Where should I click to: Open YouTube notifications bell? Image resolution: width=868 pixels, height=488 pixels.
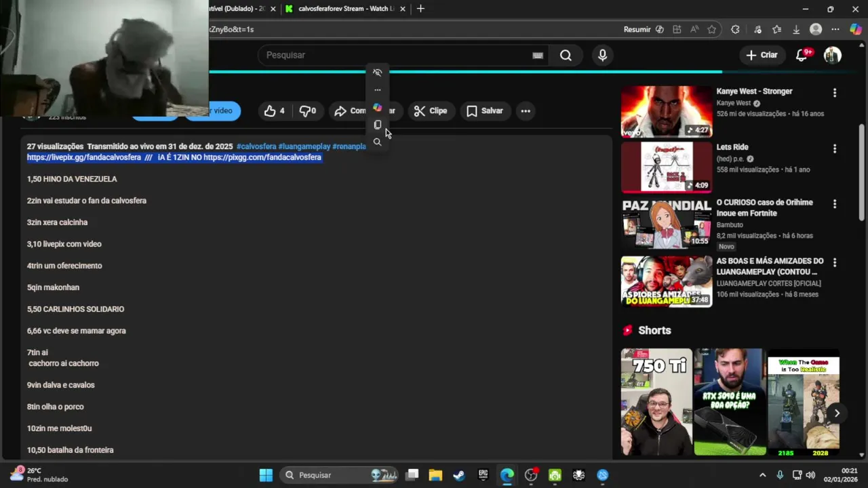(x=802, y=56)
